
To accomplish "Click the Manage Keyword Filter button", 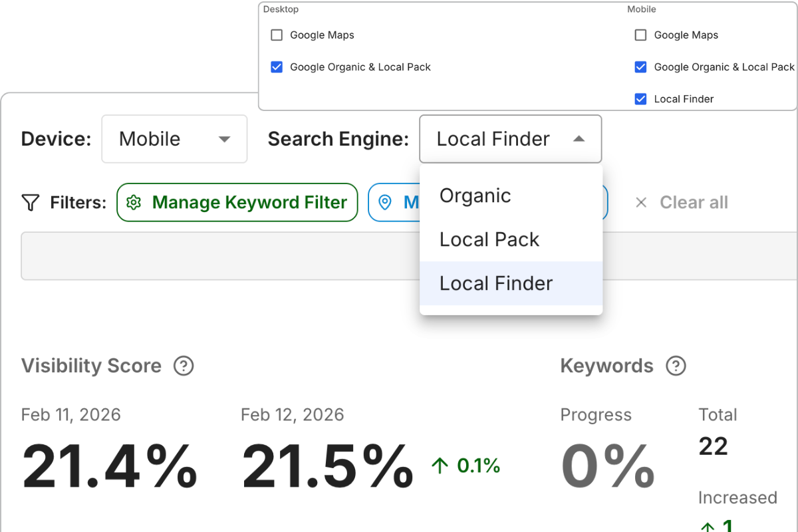I will 237,203.
